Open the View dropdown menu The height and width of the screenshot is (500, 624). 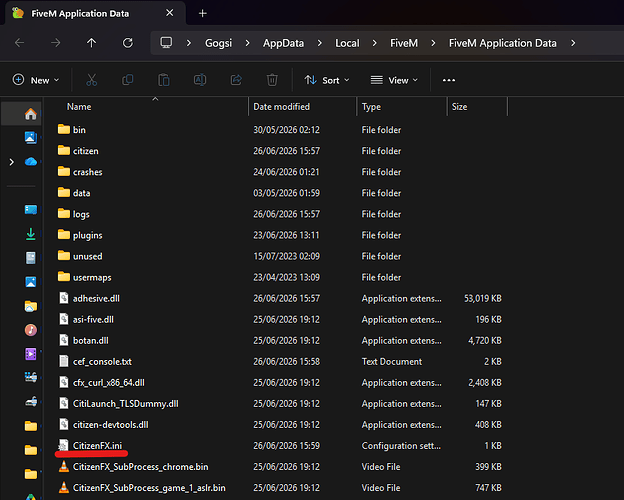click(394, 80)
